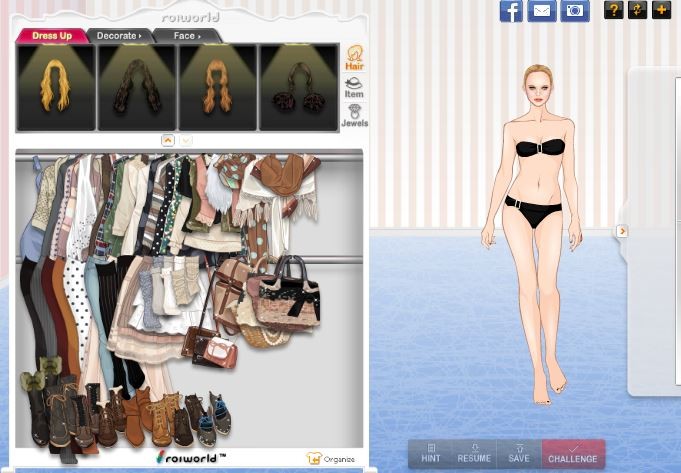
Task: Open help with the question mark icon
Action: pos(614,10)
